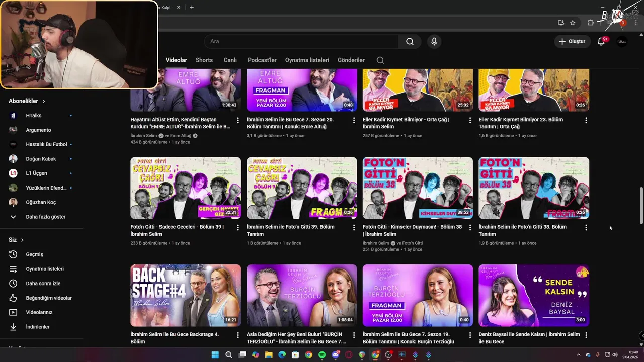Screen dimensions: 644x362
Task: Switch to the Gönderiler tab
Action: (x=351, y=60)
